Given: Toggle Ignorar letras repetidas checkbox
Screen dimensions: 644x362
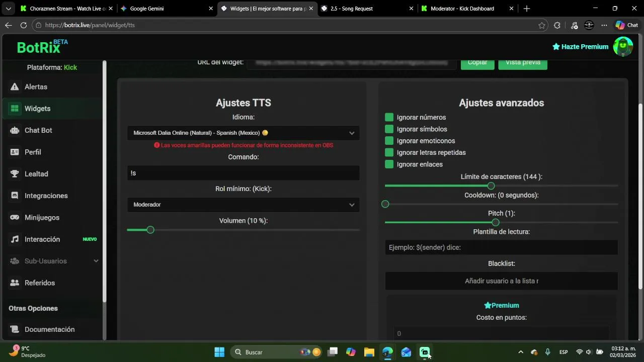Looking at the screenshot, I should click(389, 152).
